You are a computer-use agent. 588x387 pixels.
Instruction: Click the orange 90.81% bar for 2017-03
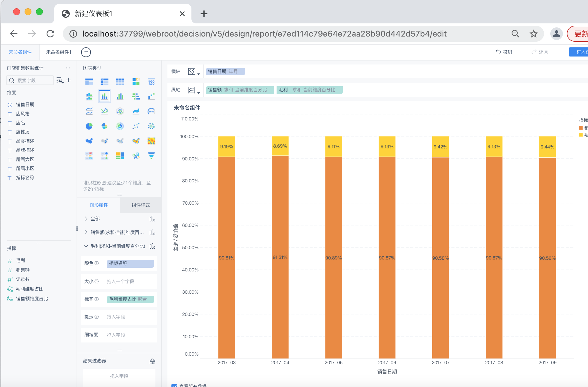point(227,258)
